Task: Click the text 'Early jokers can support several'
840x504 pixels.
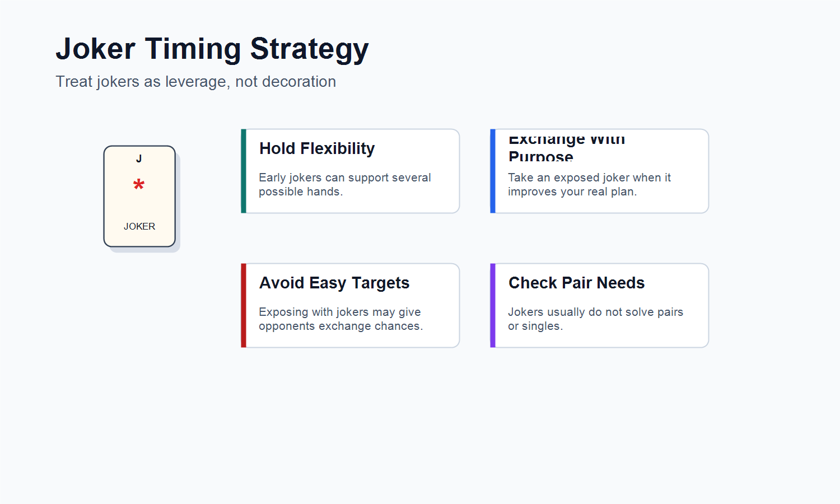Action: point(345,178)
